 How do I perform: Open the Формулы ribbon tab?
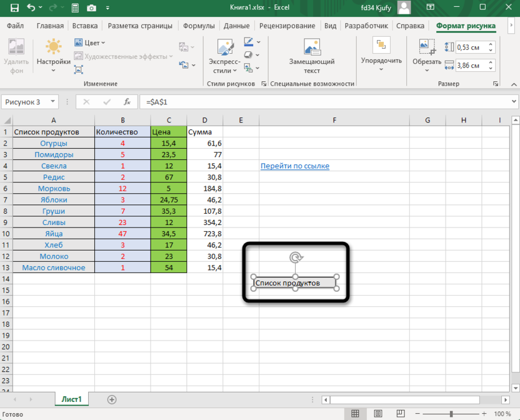click(x=199, y=26)
